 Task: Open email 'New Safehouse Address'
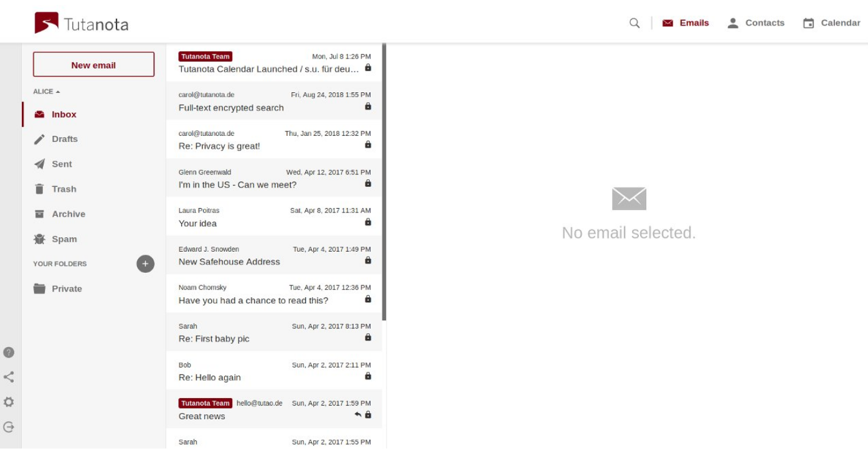click(x=275, y=255)
